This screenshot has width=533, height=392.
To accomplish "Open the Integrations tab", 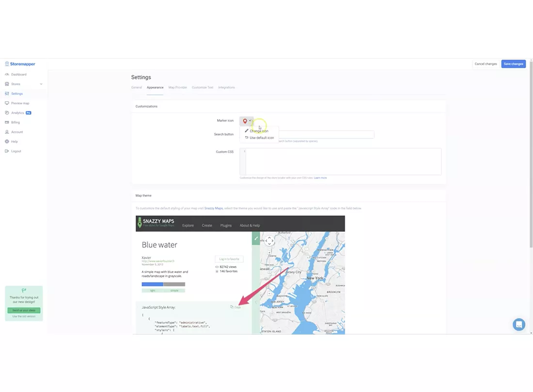I will click(226, 88).
